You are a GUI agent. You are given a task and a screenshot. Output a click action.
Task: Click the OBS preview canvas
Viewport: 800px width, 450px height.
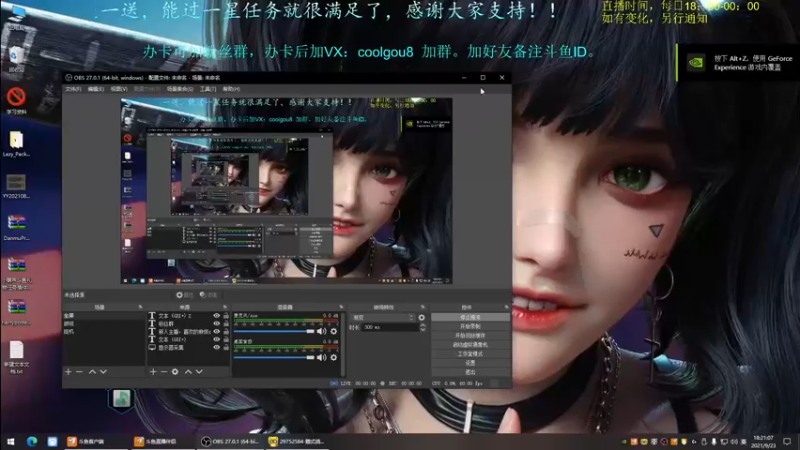pos(286,191)
